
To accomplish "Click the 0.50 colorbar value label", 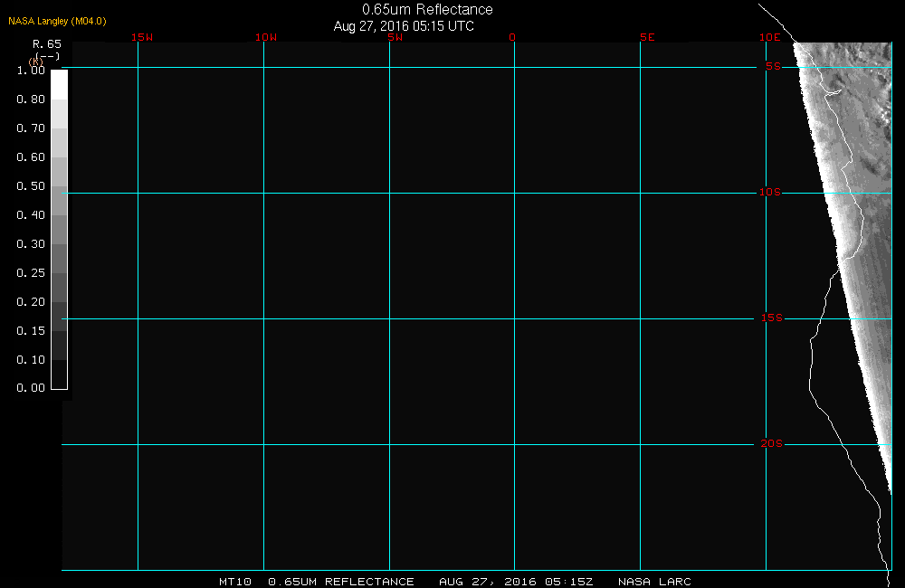I will pyautogui.click(x=31, y=185).
